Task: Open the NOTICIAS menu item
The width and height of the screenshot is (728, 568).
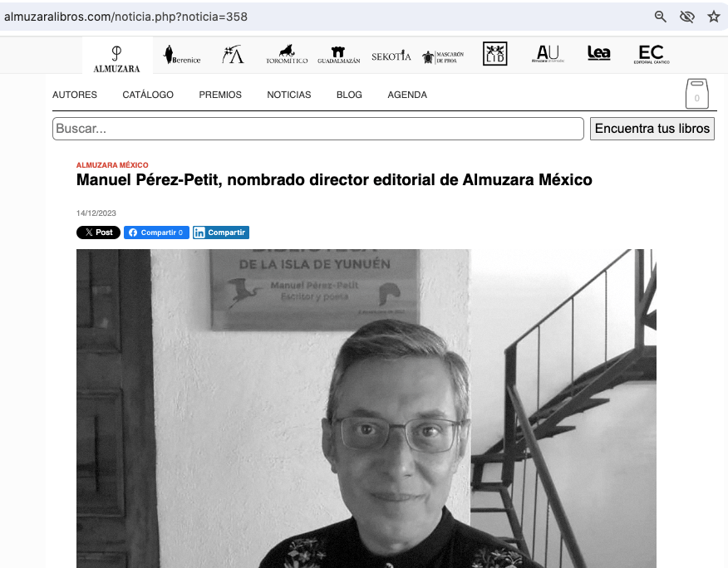Action: [288, 95]
